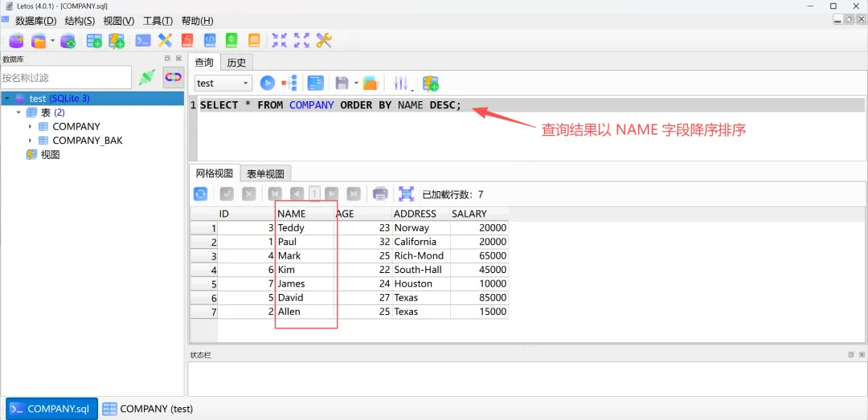Switch to the 查询 tab

(204, 63)
